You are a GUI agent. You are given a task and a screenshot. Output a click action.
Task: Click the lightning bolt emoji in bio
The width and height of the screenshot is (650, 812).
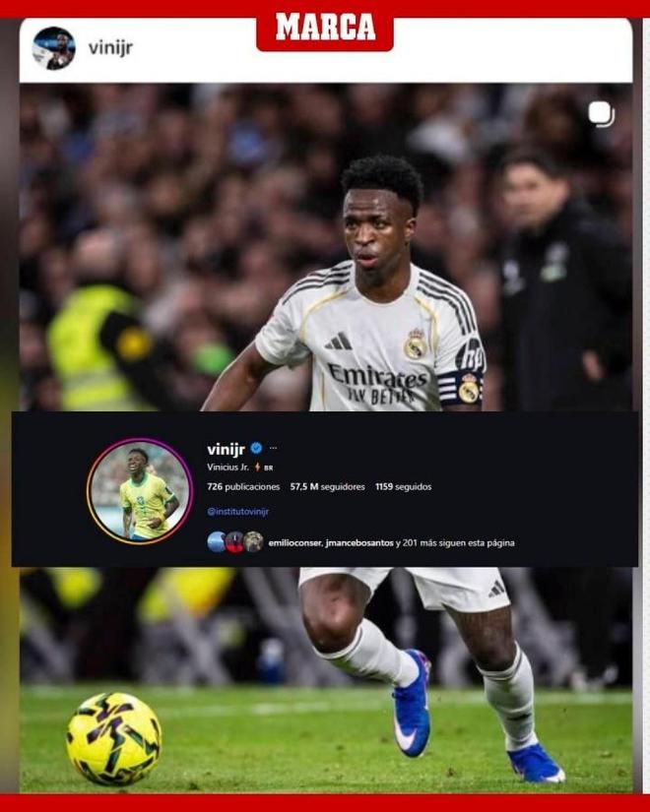pyautogui.click(x=257, y=468)
